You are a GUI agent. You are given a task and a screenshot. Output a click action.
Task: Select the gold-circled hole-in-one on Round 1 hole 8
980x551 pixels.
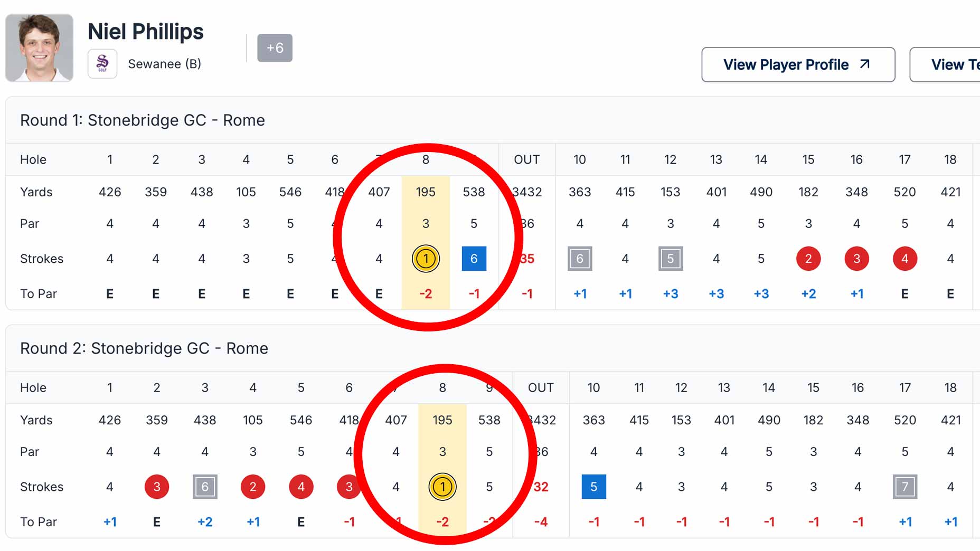426,259
